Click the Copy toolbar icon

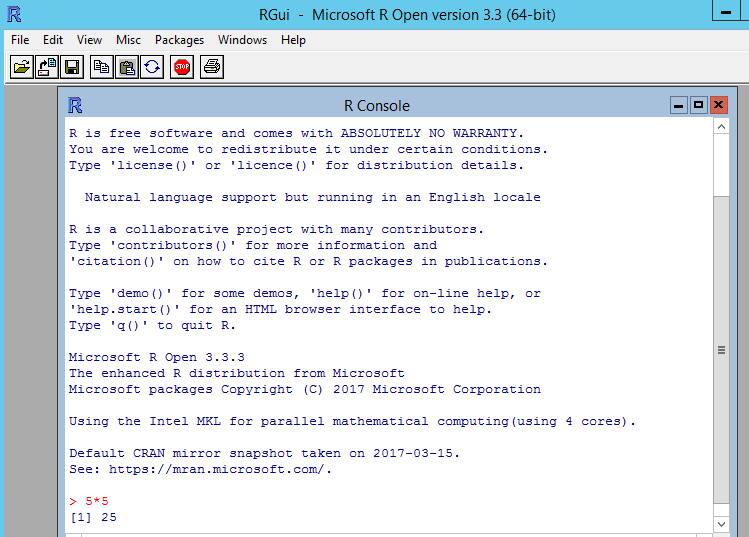click(x=101, y=67)
